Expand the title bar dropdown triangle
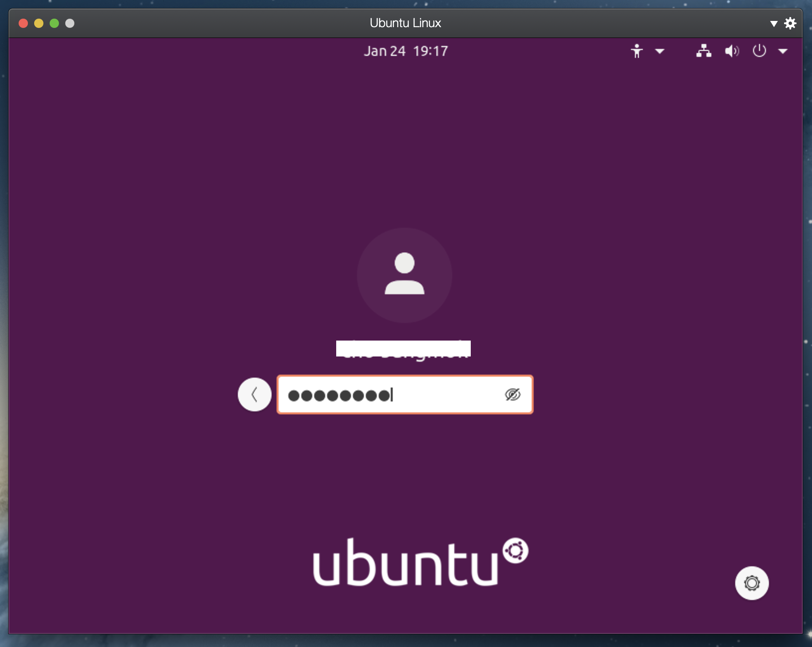 (x=774, y=24)
